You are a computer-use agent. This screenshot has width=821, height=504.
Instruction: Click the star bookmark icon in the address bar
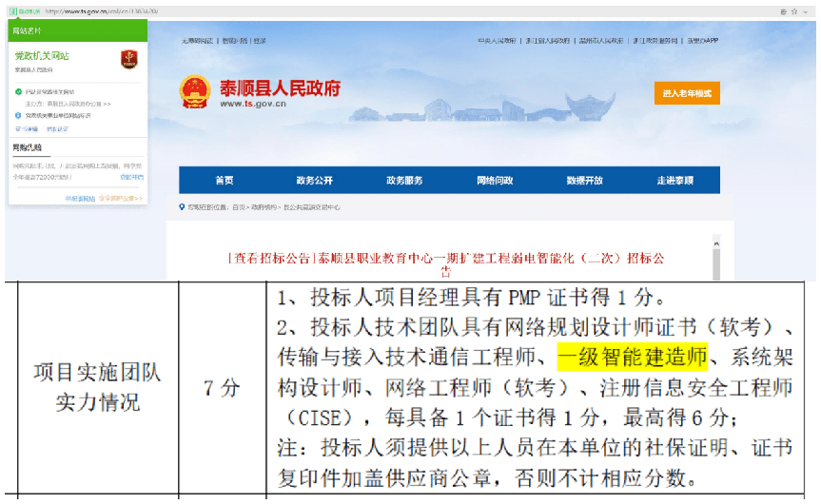[x=794, y=11]
